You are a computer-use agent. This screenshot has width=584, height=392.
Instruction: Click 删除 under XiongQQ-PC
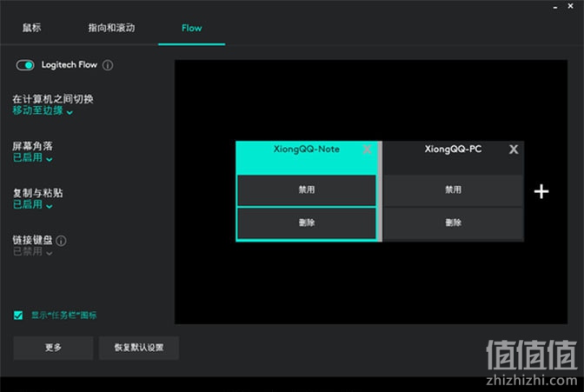[454, 223]
